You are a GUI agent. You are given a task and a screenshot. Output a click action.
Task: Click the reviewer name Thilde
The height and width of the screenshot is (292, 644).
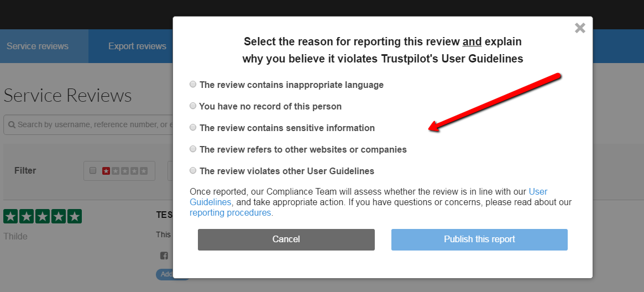tap(15, 237)
